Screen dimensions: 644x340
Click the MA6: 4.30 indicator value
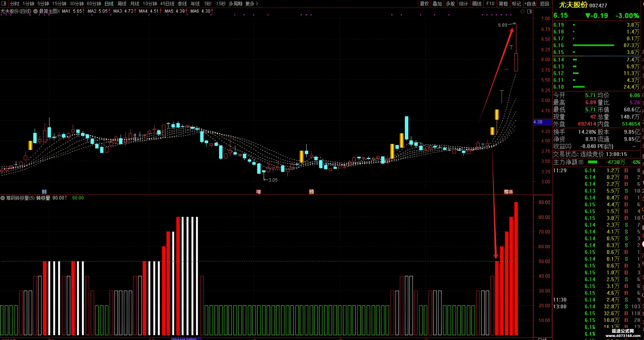201,11
